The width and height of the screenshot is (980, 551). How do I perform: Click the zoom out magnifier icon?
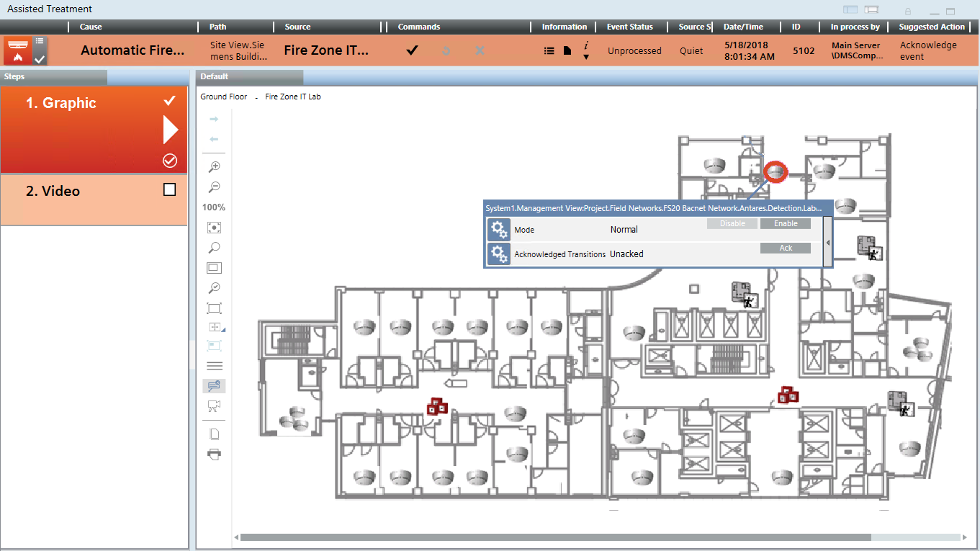(214, 187)
